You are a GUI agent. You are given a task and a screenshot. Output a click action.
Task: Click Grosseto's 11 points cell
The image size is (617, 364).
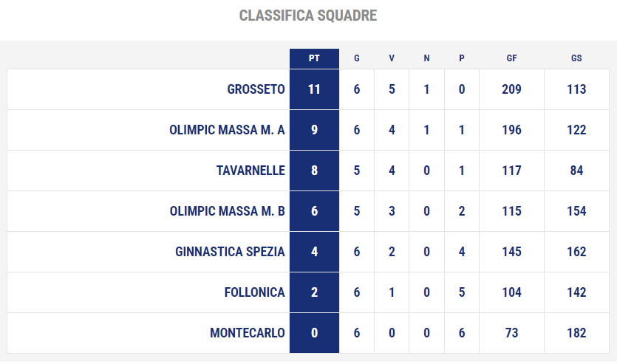point(314,89)
